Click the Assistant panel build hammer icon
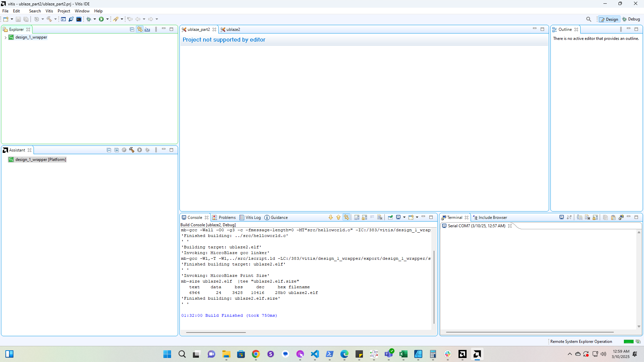The height and width of the screenshot is (362, 644). pos(131,150)
